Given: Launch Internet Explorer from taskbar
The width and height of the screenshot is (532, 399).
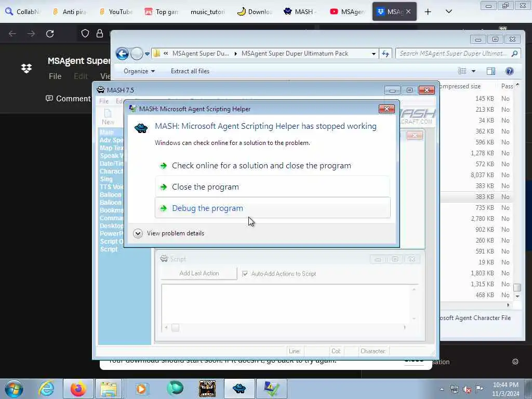Looking at the screenshot, I should 46,389.
